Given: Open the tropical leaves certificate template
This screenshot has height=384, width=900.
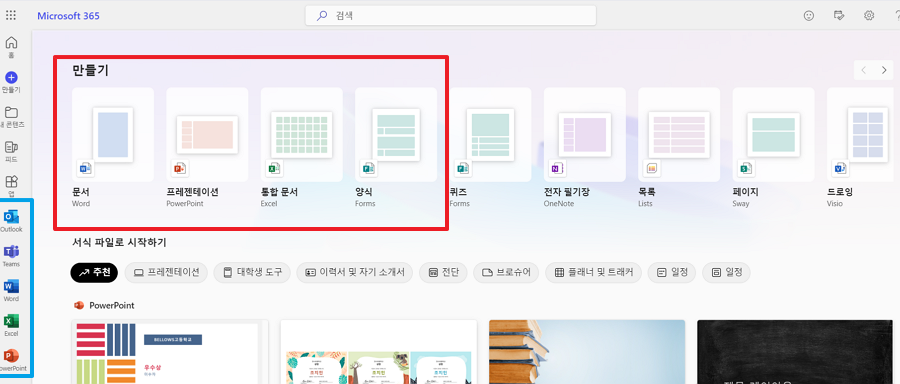Looking at the screenshot, I should pyautogui.click(x=379, y=352).
